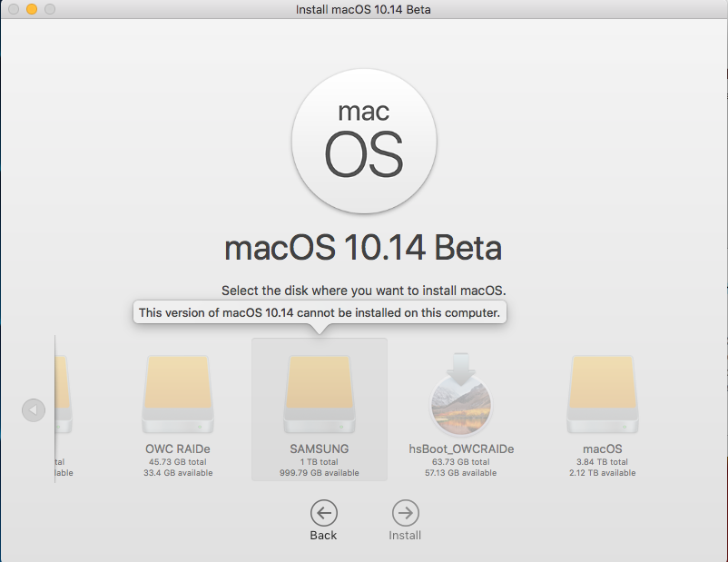728x562 pixels.
Task: Click the window title 'Install macOS 10.14 Beta'
Action: 363,9
